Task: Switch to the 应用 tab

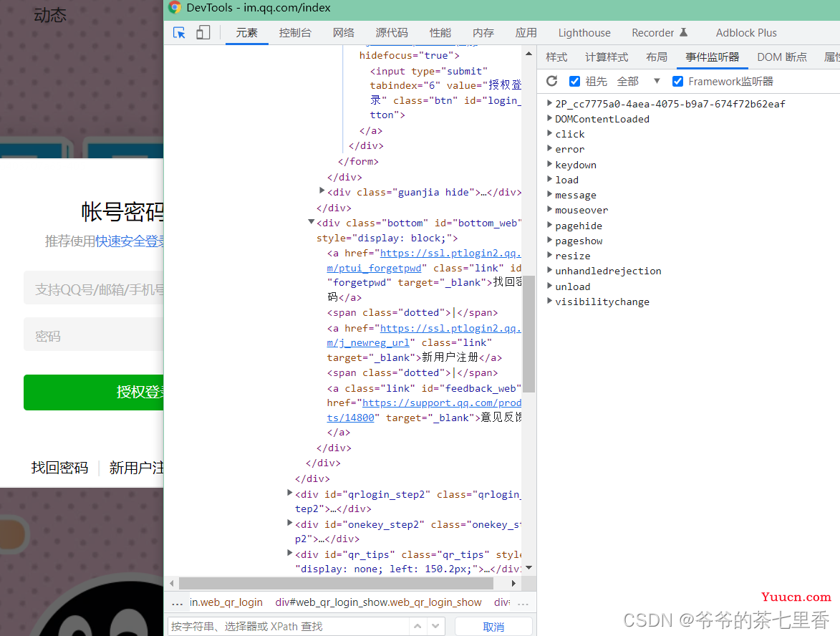Action: [x=526, y=33]
